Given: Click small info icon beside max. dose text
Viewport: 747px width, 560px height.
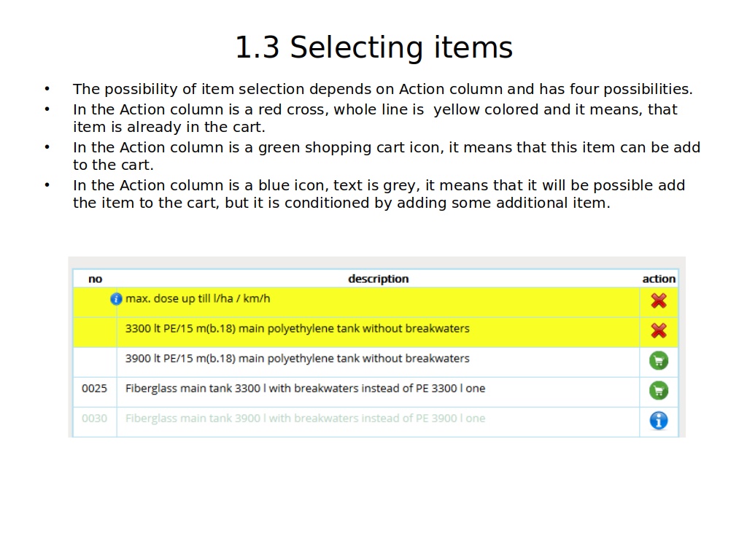Looking at the screenshot, I should click(x=115, y=299).
